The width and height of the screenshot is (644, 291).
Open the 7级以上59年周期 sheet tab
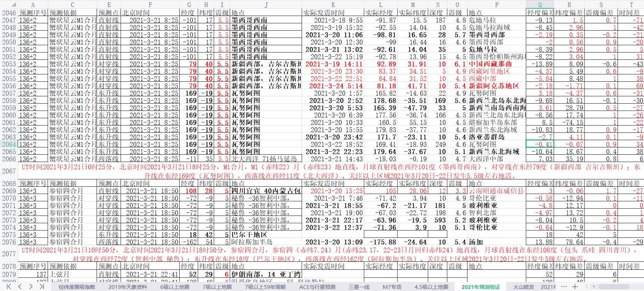[x=265, y=287]
